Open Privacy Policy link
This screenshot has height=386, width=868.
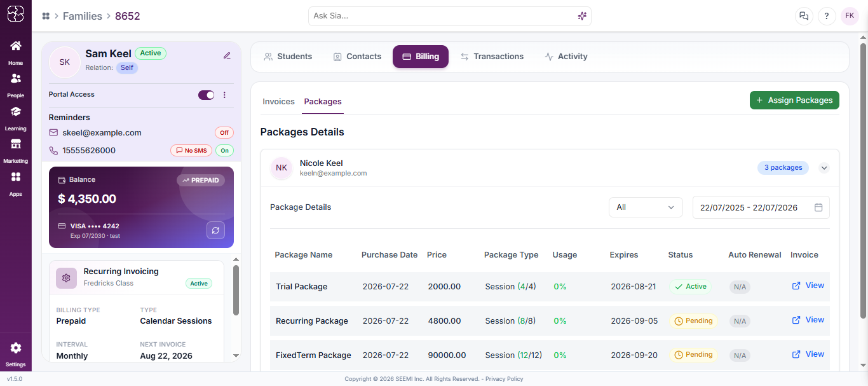pos(505,379)
